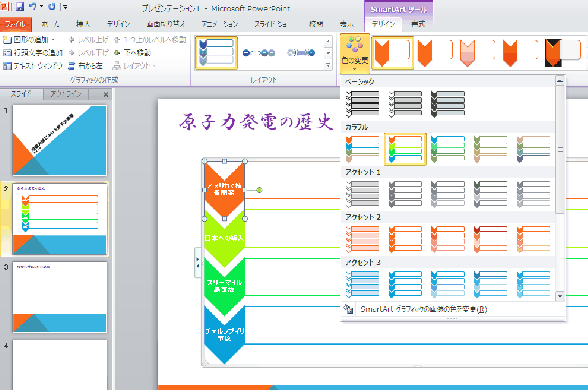Click 1つ上のレベルへ移動 move up
The width and height of the screenshot is (588, 390).
(150, 39)
